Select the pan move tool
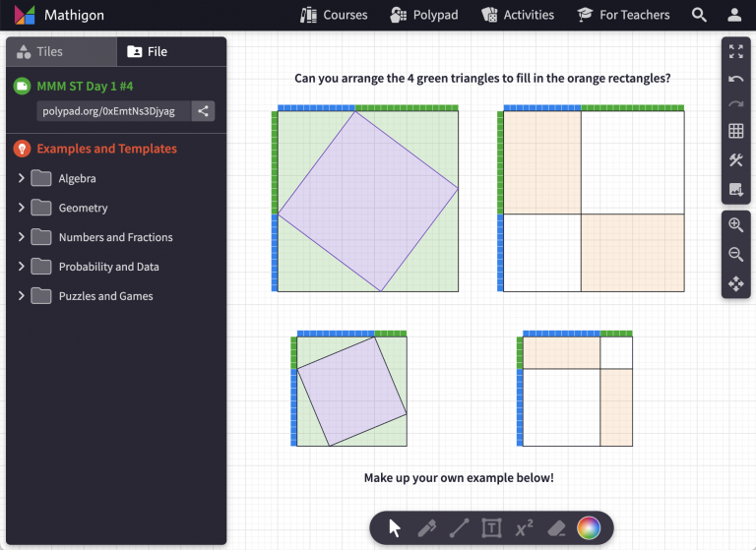The width and height of the screenshot is (756, 550). pyautogui.click(x=735, y=283)
